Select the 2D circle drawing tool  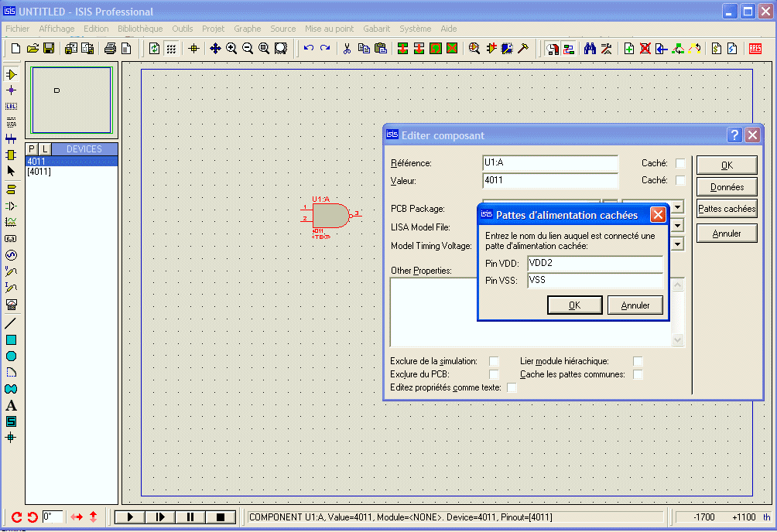(x=11, y=356)
